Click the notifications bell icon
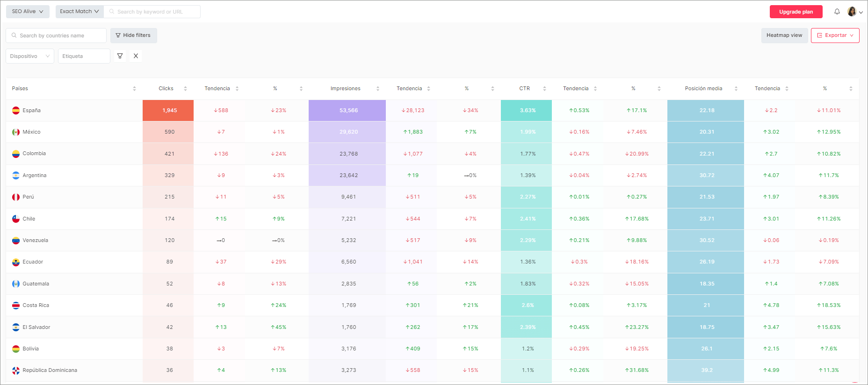This screenshot has width=868, height=385. (x=837, y=12)
